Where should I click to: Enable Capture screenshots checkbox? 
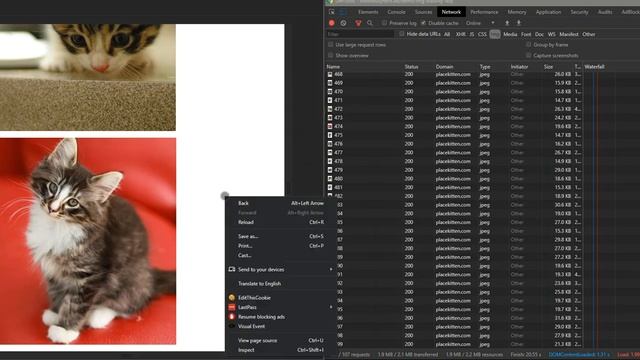(529, 56)
